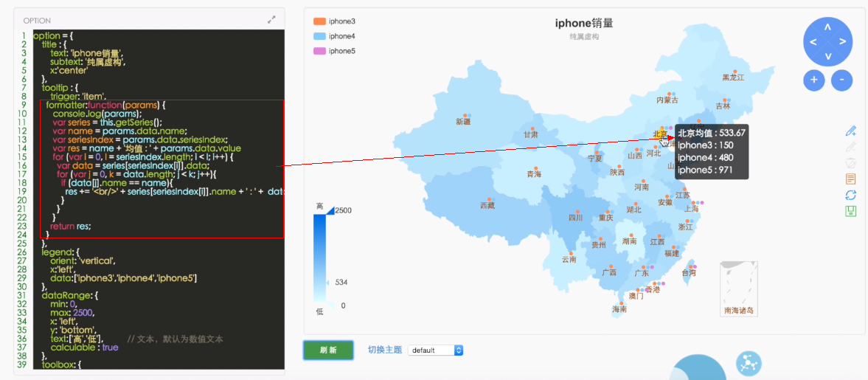Click the 切换主题 label

(385, 350)
